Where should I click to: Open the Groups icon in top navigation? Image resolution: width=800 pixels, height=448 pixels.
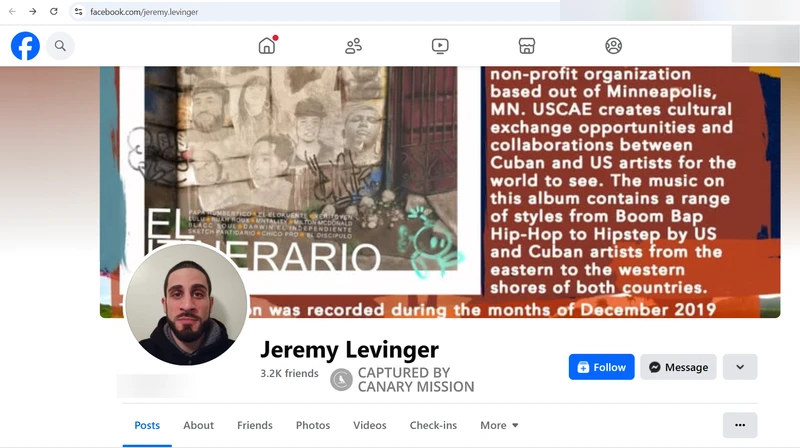(613, 46)
